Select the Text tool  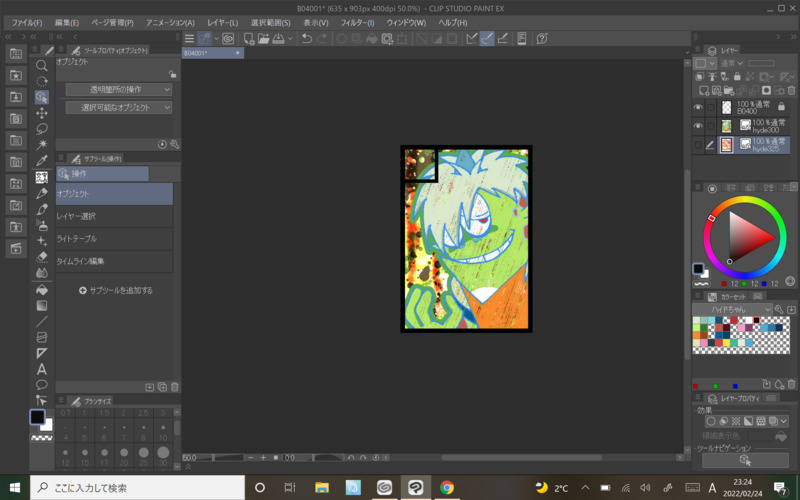pyautogui.click(x=42, y=369)
